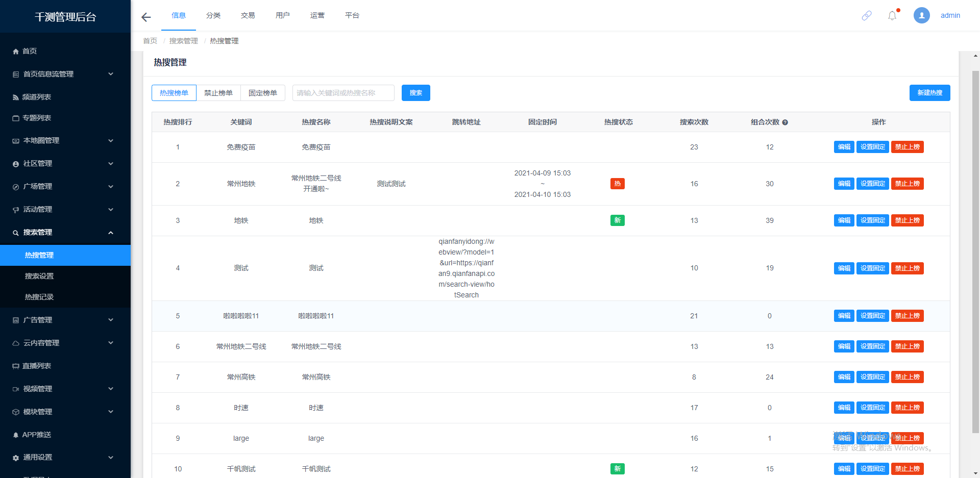Click the 频道列表 feed icon
Viewport: 980px width, 478px height.
[x=16, y=97]
